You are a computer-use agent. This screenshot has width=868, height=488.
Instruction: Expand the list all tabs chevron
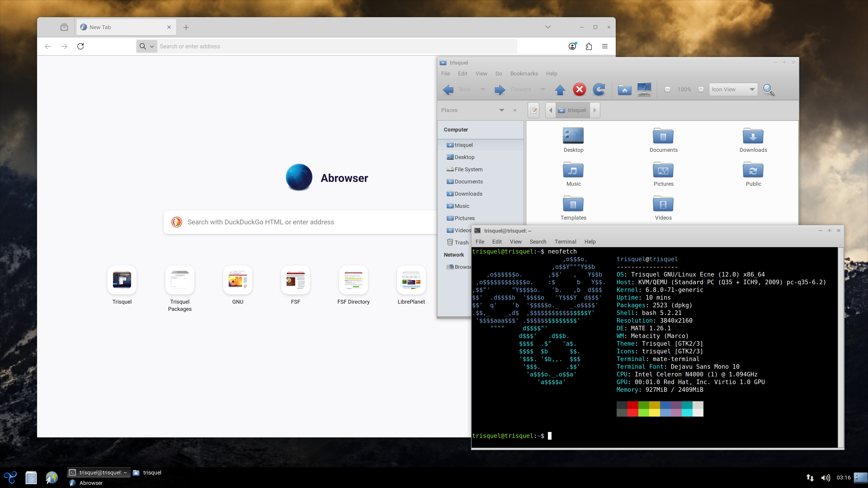coord(548,27)
